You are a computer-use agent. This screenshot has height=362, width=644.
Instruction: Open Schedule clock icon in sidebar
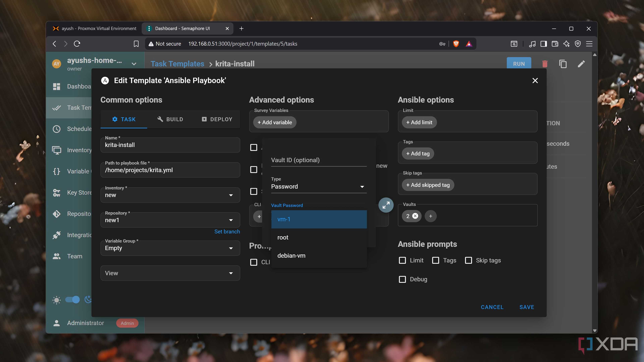click(x=57, y=129)
